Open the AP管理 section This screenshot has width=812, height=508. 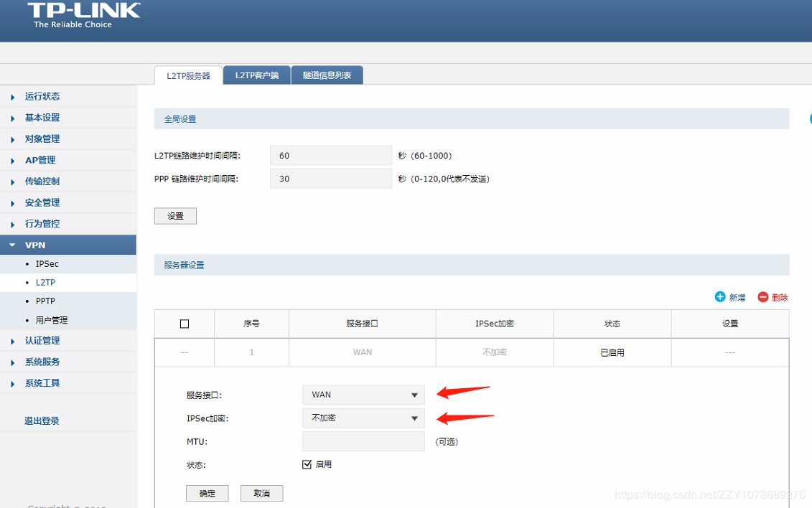40,160
